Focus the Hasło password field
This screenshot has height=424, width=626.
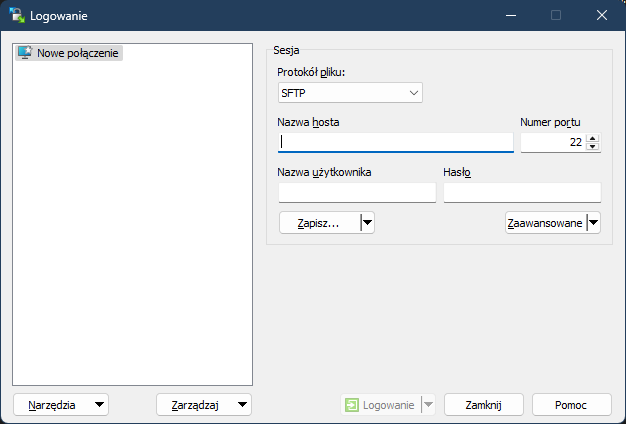coord(521,192)
